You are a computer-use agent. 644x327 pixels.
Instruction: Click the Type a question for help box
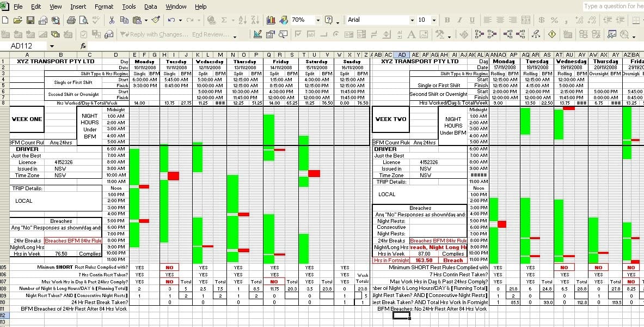612,7
